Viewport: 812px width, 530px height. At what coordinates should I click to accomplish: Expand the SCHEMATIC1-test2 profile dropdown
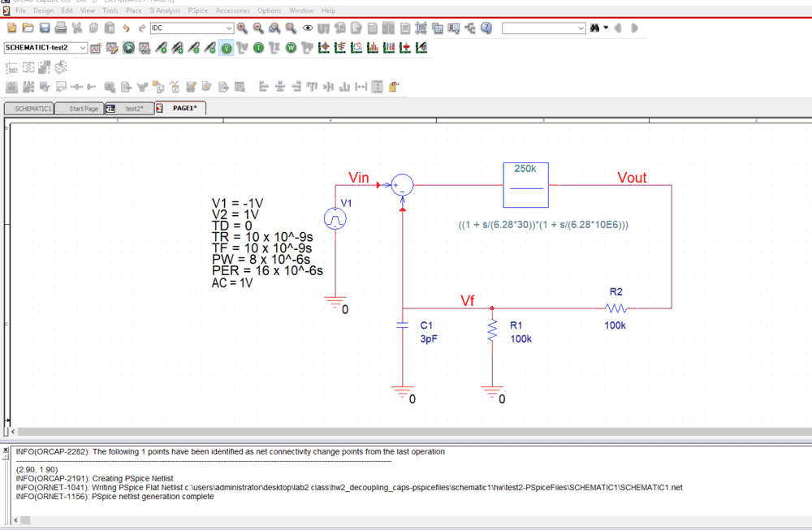click(x=83, y=48)
